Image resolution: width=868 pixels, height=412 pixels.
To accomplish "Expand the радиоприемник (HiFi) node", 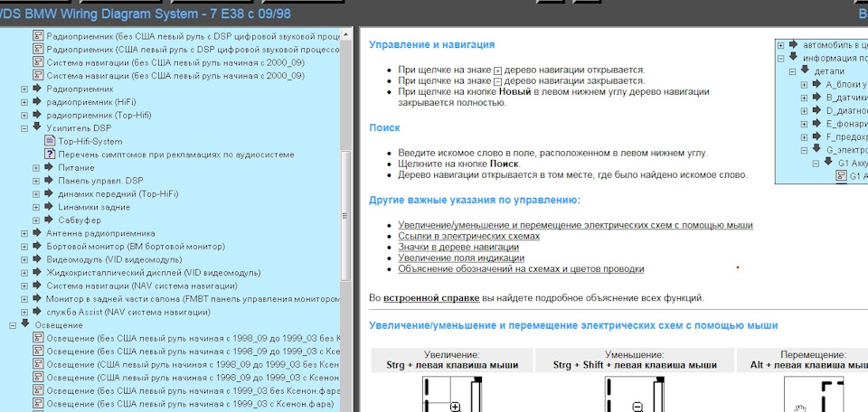I will [x=24, y=102].
